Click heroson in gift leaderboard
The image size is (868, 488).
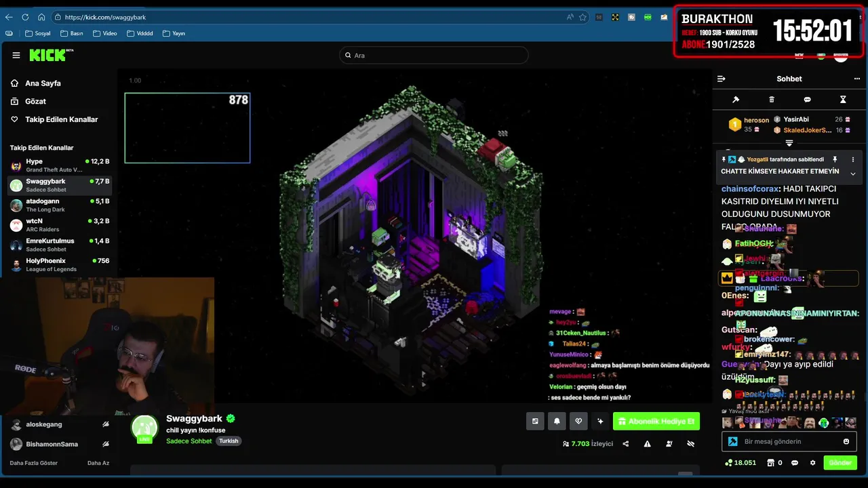(756, 120)
